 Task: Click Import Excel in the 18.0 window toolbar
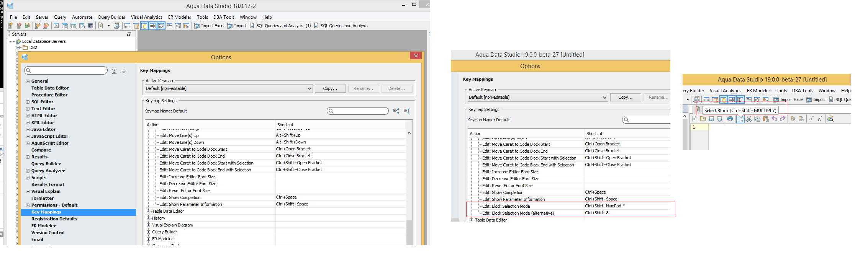pos(209,26)
